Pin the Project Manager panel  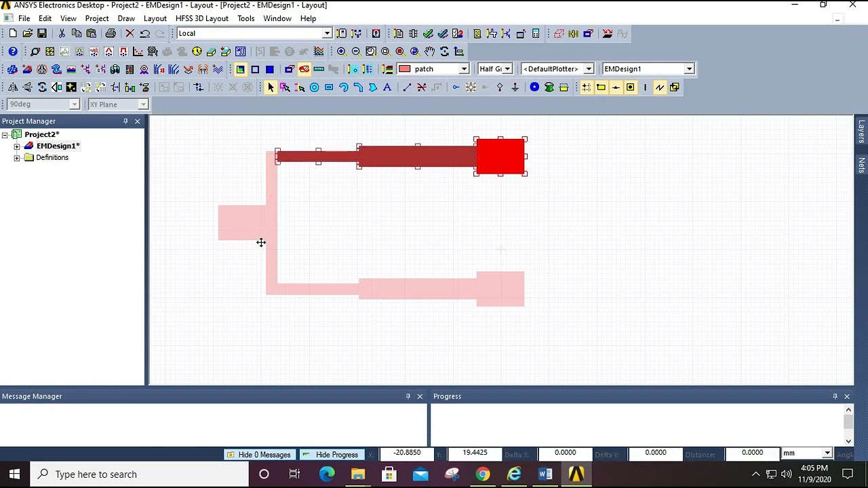pos(125,121)
